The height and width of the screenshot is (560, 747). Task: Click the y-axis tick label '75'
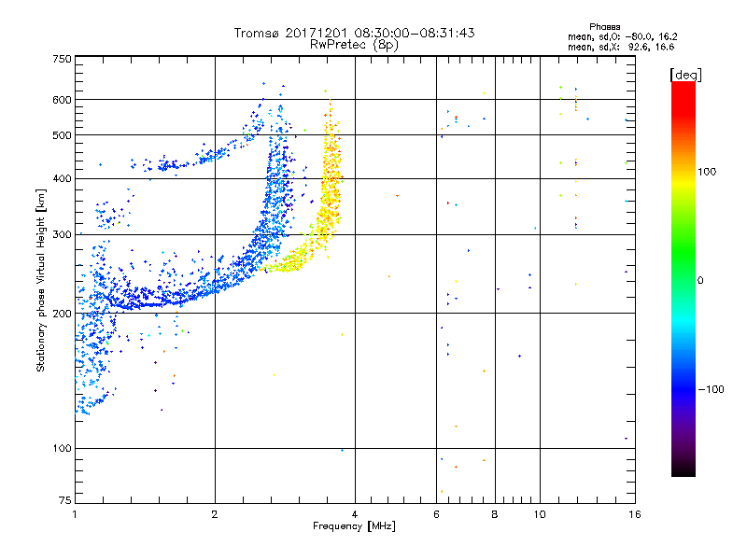pos(65,500)
